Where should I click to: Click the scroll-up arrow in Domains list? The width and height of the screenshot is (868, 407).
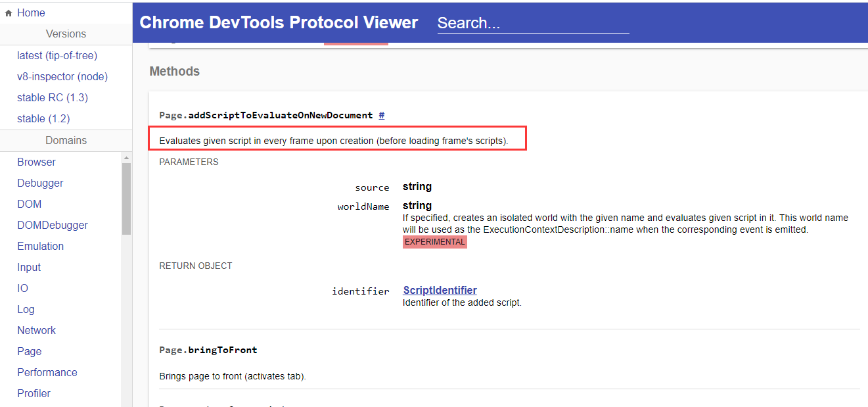[x=127, y=158]
